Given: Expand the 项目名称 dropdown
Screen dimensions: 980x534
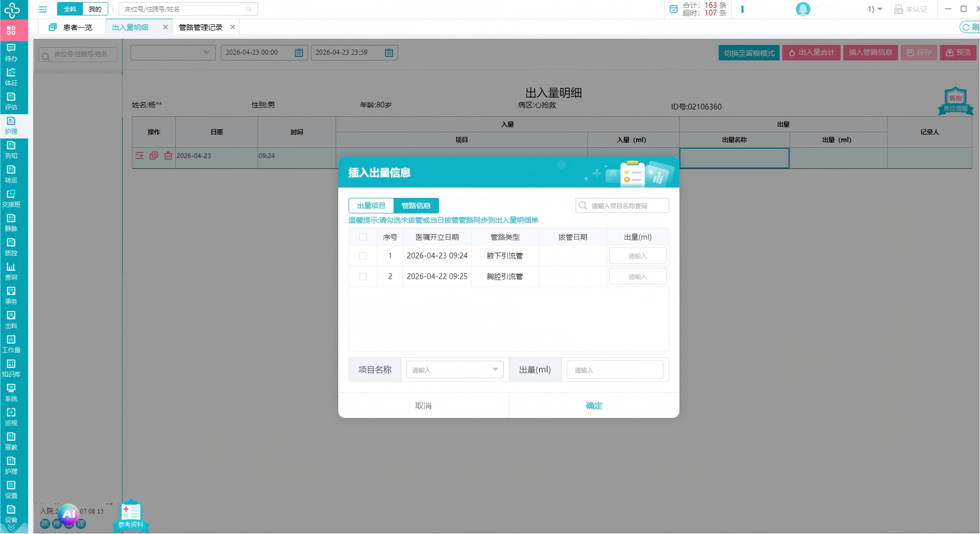Looking at the screenshot, I should [455, 370].
